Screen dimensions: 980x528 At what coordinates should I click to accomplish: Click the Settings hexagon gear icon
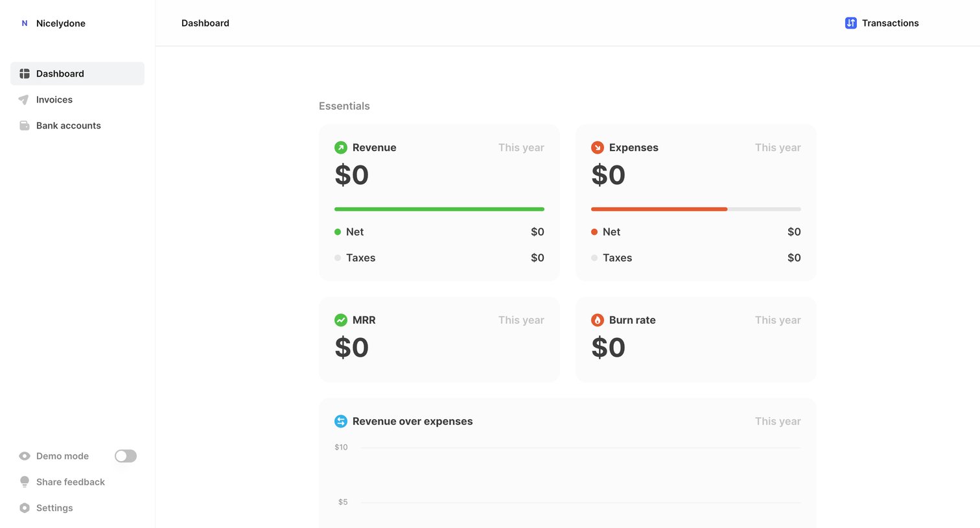[25, 509]
